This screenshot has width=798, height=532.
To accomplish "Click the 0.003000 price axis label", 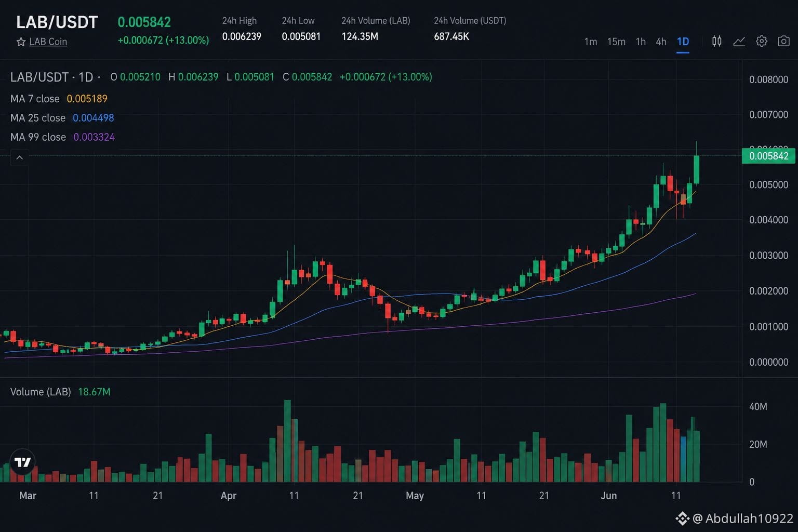I will coord(768,255).
